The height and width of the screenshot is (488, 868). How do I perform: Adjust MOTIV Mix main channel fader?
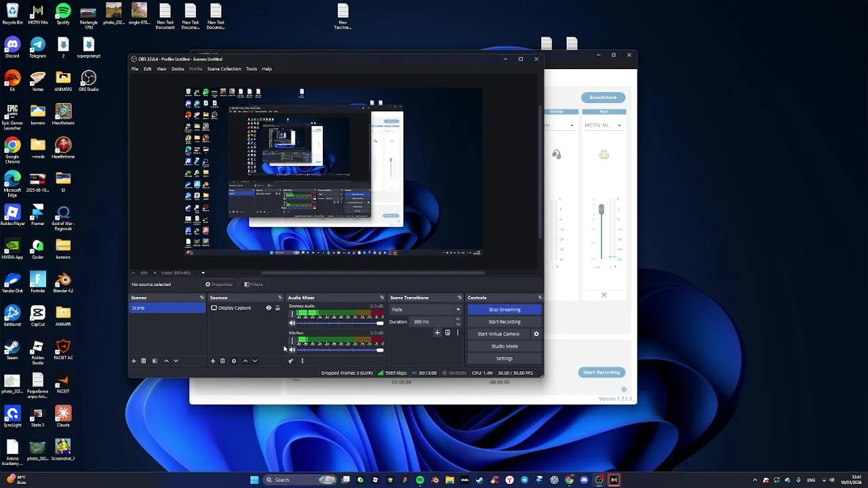[601, 211]
